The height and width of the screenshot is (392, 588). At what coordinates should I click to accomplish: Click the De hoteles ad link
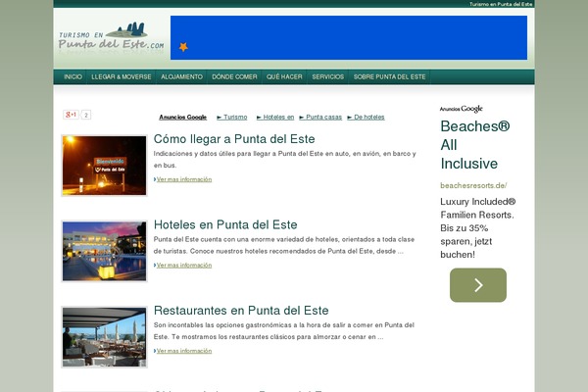pyautogui.click(x=366, y=117)
